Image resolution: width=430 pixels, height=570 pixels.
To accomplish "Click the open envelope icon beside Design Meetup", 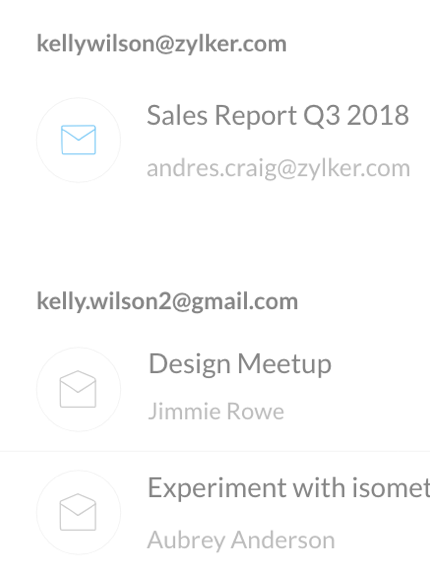I will 78,389.
